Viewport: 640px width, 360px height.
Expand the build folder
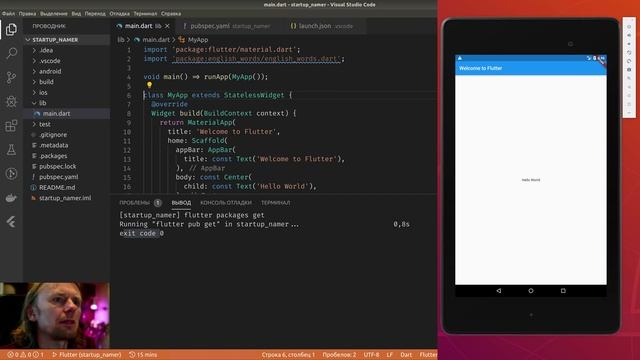46,82
